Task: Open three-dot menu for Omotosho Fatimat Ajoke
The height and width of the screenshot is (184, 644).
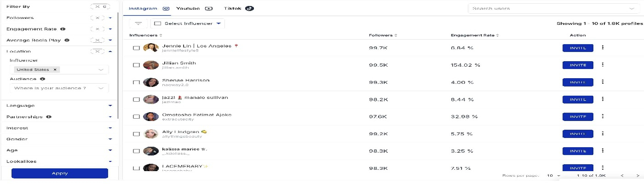Action: [603, 116]
